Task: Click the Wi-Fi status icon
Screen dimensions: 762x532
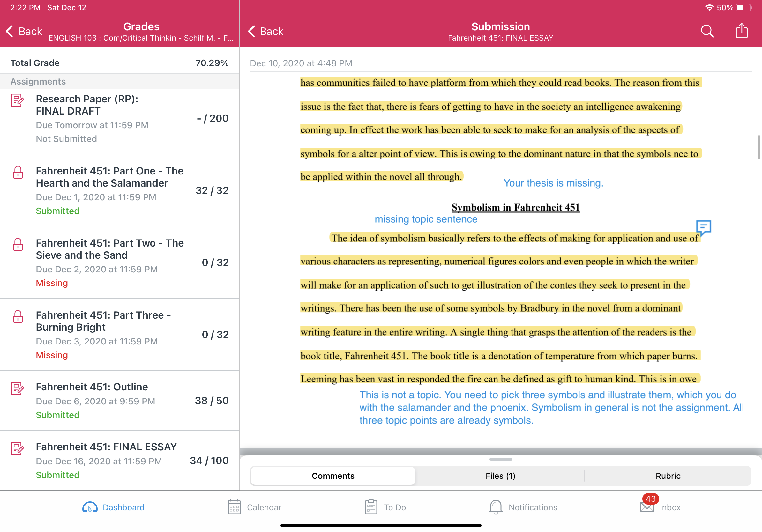Action: coord(709,8)
